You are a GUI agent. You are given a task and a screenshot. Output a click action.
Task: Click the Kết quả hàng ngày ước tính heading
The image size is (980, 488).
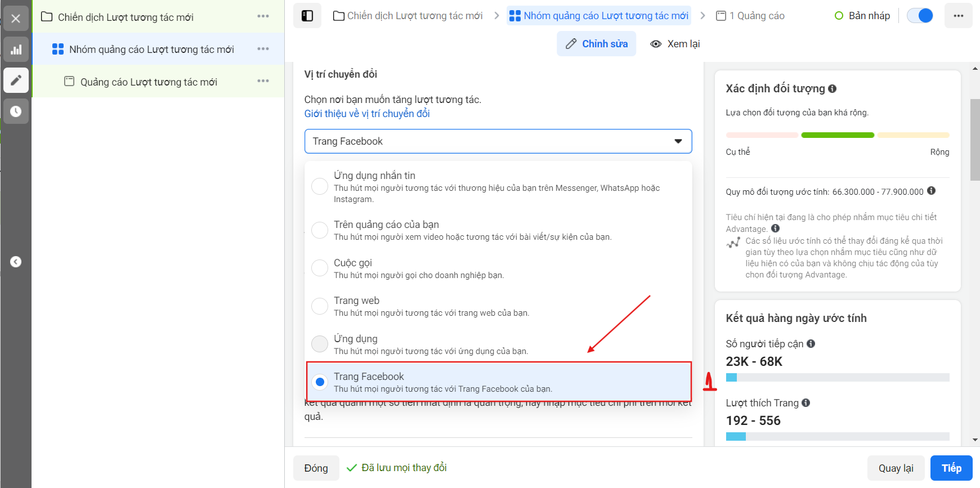click(796, 318)
